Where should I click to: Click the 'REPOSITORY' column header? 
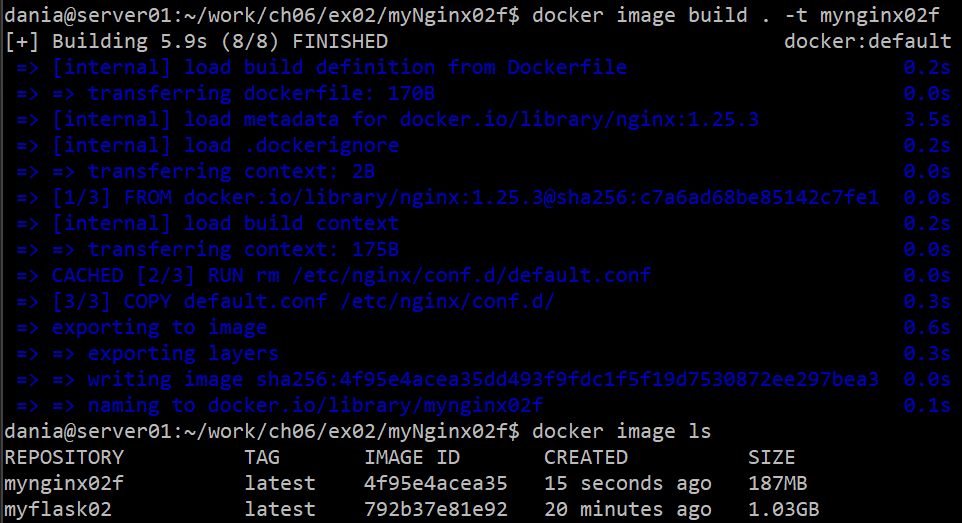click(x=64, y=457)
